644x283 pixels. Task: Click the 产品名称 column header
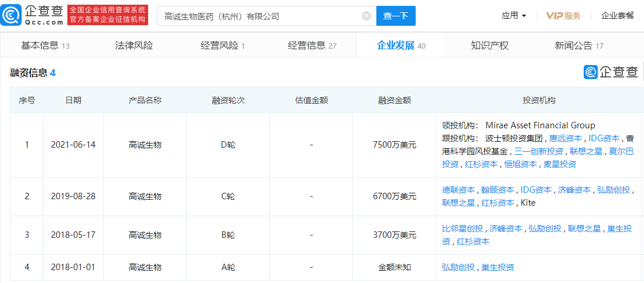tap(145, 100)
